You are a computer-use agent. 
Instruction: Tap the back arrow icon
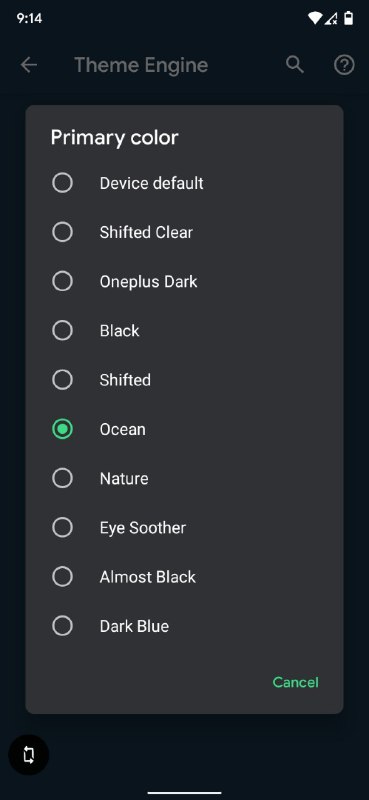coord(29,65)
